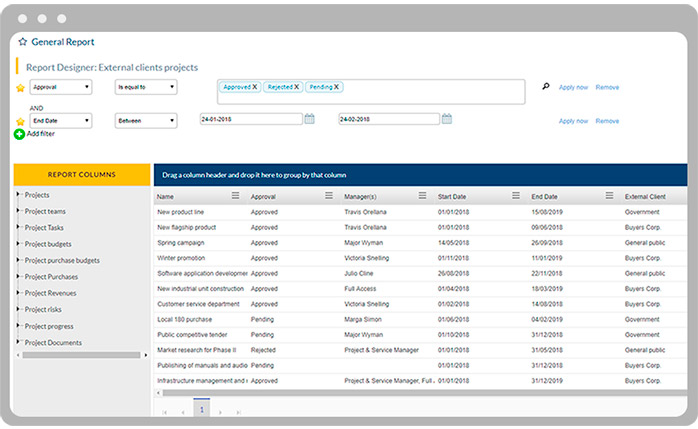Click Remove link for End Date filter

tap(607, 121)
